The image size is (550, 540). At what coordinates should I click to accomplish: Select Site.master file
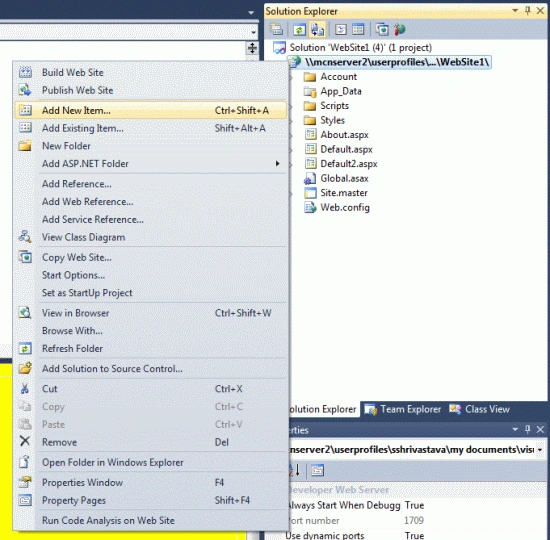coord(336,193)
